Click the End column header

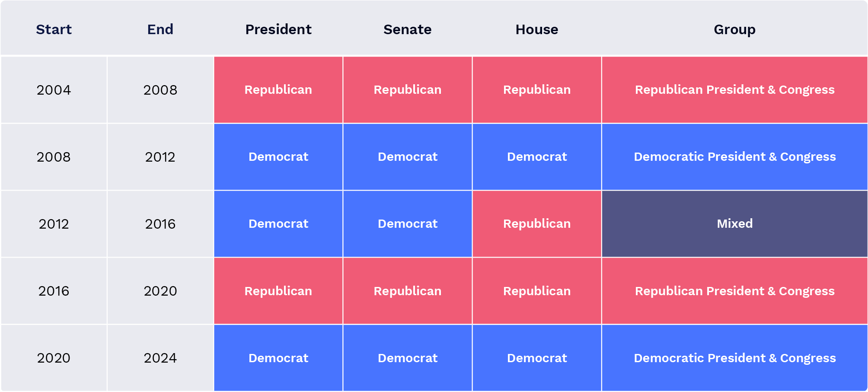click(x=160, y=29)
